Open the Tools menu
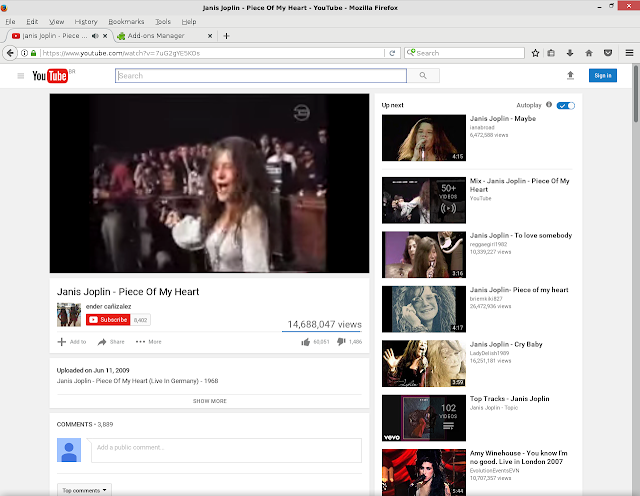The image size is (640, 496). tap(163, 22)
